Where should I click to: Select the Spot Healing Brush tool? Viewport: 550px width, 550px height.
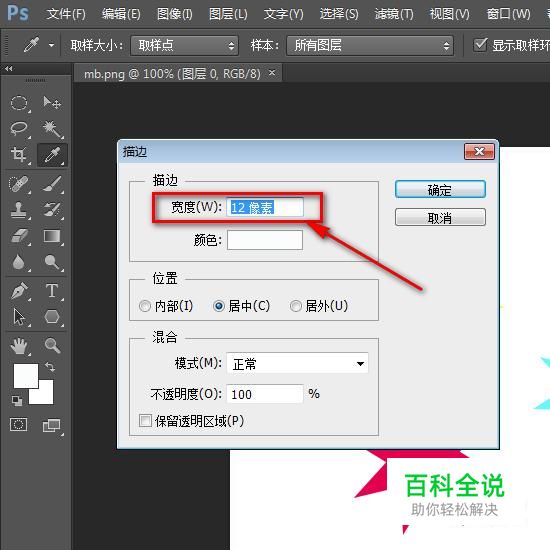tap(19, 184)
